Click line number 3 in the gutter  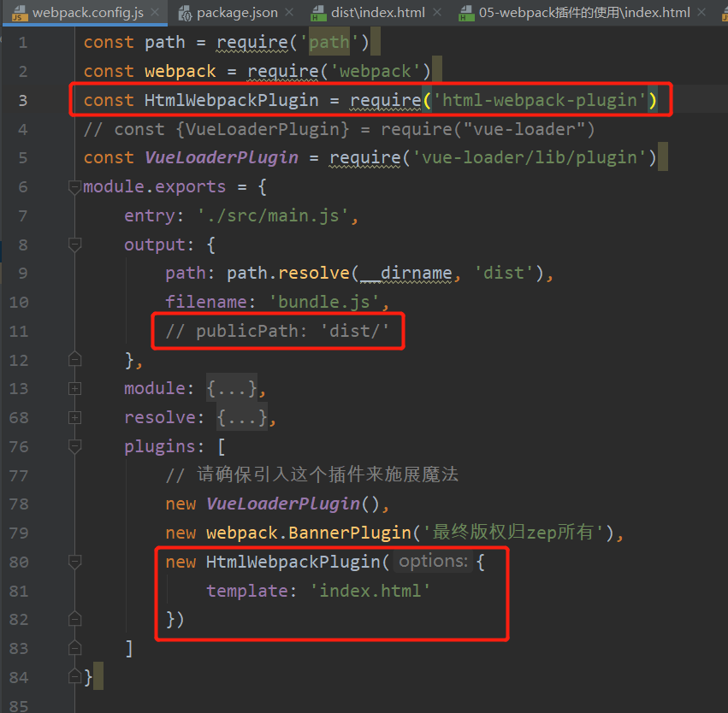[x=23, y=100]
